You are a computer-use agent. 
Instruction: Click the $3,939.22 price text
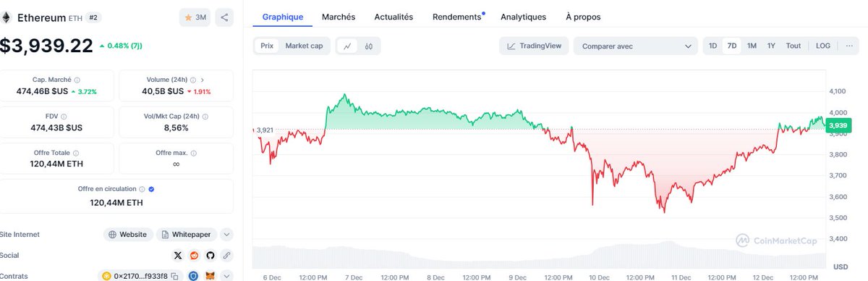pos(46,46)
